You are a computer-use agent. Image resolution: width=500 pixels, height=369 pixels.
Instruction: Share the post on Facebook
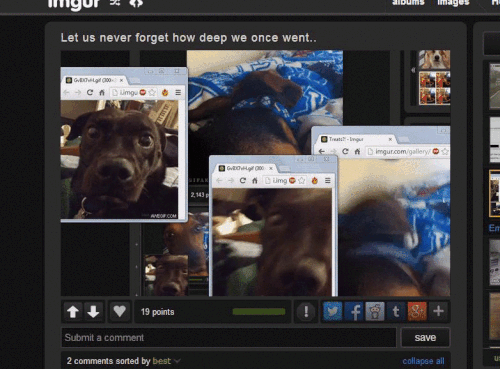pyautogui.click(x=354, y=312)
